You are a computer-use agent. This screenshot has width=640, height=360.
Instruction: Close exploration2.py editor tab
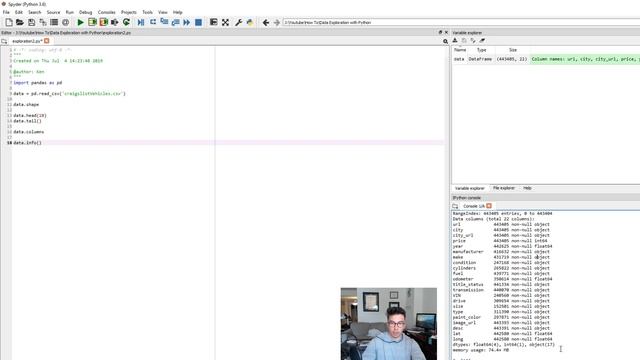[47, 41]
